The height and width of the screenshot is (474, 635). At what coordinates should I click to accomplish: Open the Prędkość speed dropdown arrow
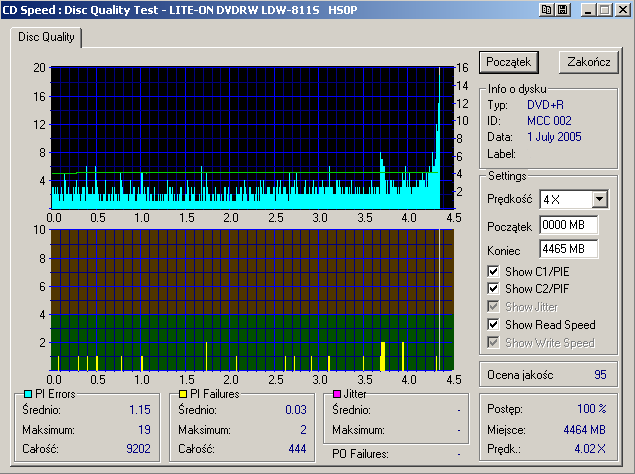pyautogui.click(x=599, y=199)
